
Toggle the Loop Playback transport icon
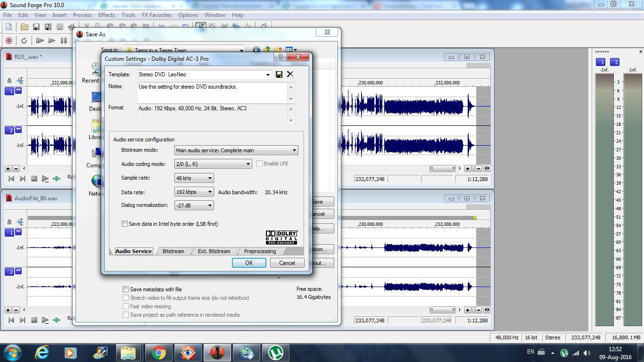pyautogui.click(x=24, y=41)
